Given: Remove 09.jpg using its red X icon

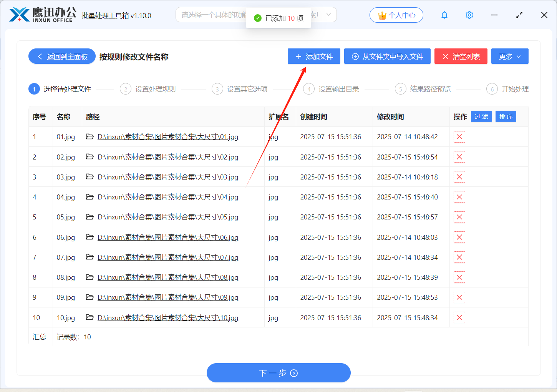Looking at the screenshot, I should [459, 297].
